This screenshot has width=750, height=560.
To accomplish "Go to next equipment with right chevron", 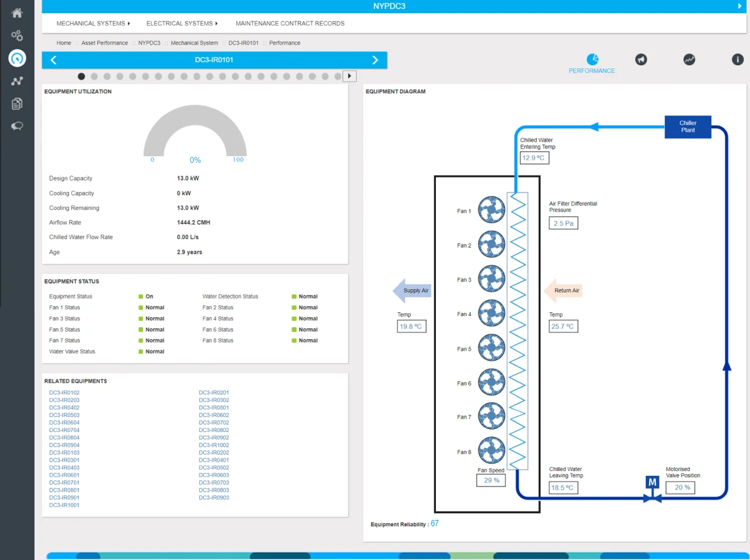I will [x=375, y=60].
